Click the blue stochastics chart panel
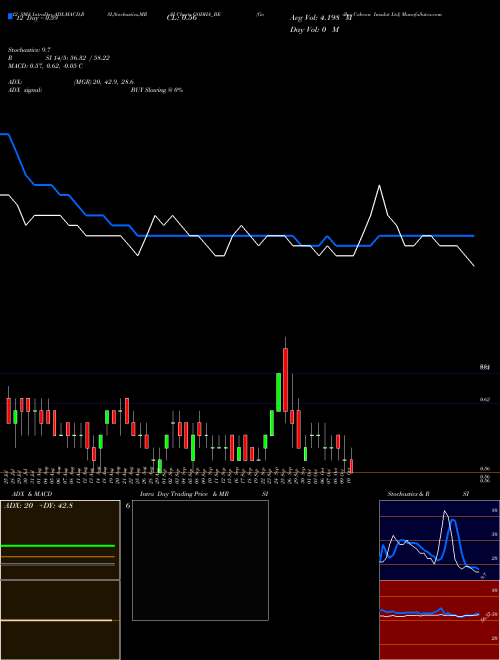This screenshot has height=660, width=500. [x=439, y=540]
